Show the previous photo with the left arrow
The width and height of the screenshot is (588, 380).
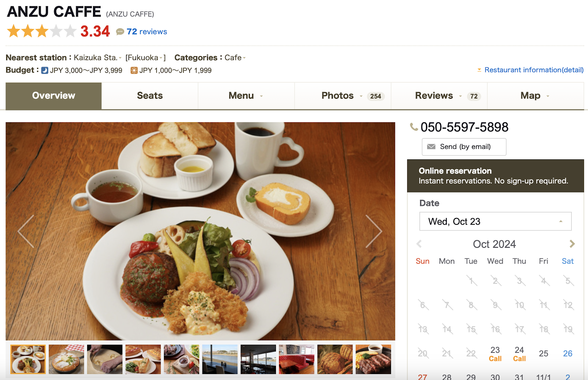point(26,231)
